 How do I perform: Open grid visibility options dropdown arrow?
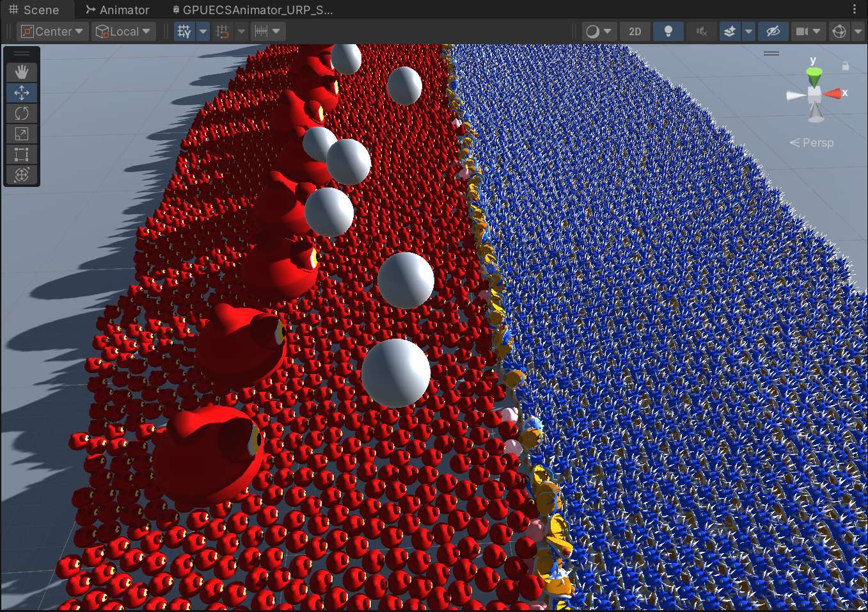click(203, 31)
